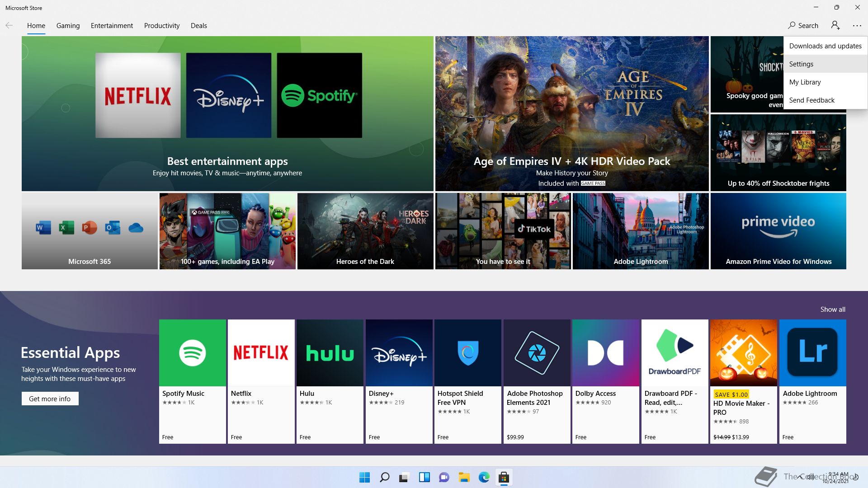
Task: Open taskbar Search icon
Action: 385,477
